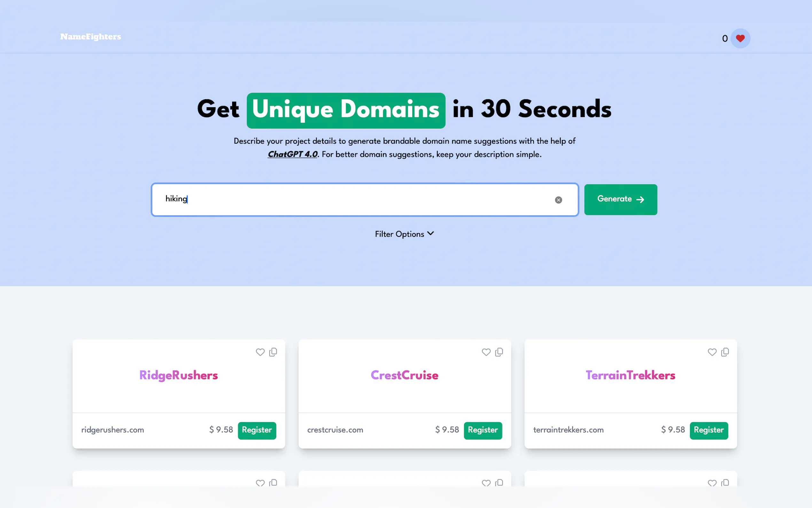Register ridgerushers.com domain

click(x=257, y=430)
